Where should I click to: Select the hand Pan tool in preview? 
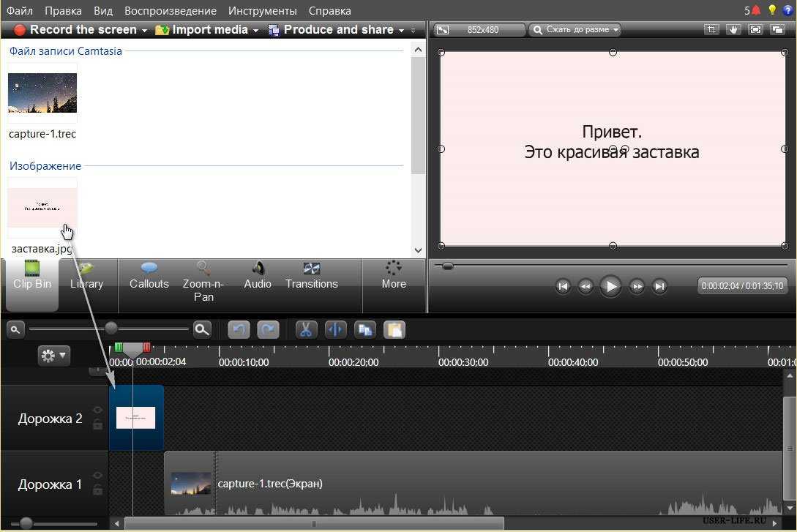[733, 30]
